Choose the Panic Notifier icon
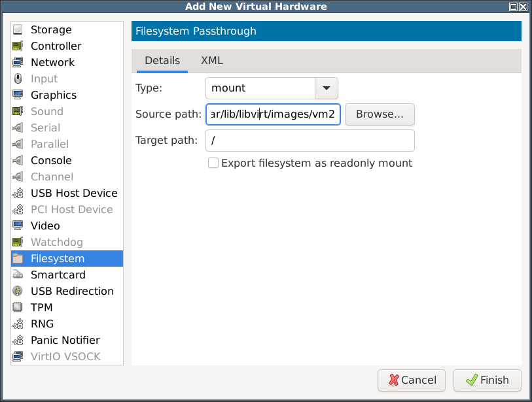532x402 pixels. click(x=18, y=340)
